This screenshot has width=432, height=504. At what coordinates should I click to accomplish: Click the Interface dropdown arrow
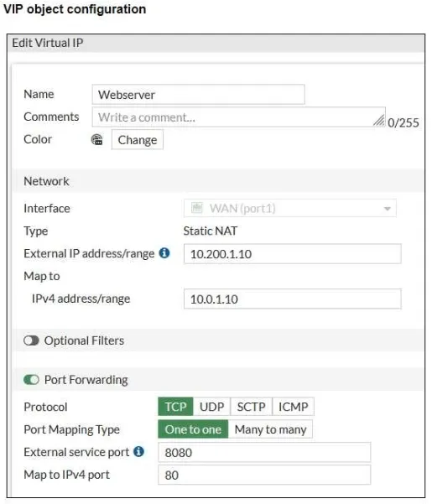click(x=388, y=209)
